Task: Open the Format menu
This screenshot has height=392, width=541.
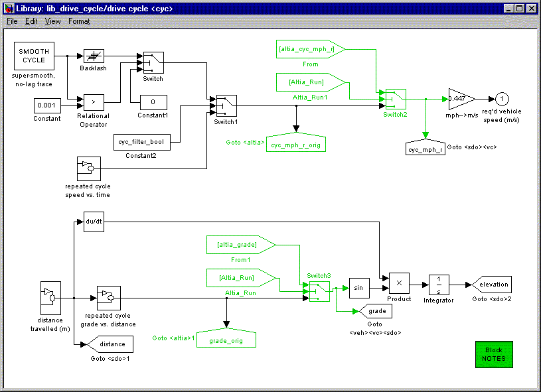Action: 79,21
